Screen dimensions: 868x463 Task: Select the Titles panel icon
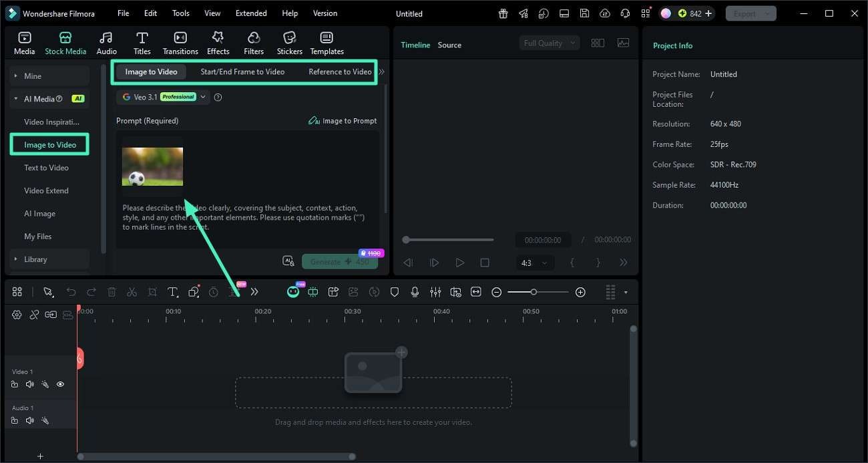[x=142, y=41]
